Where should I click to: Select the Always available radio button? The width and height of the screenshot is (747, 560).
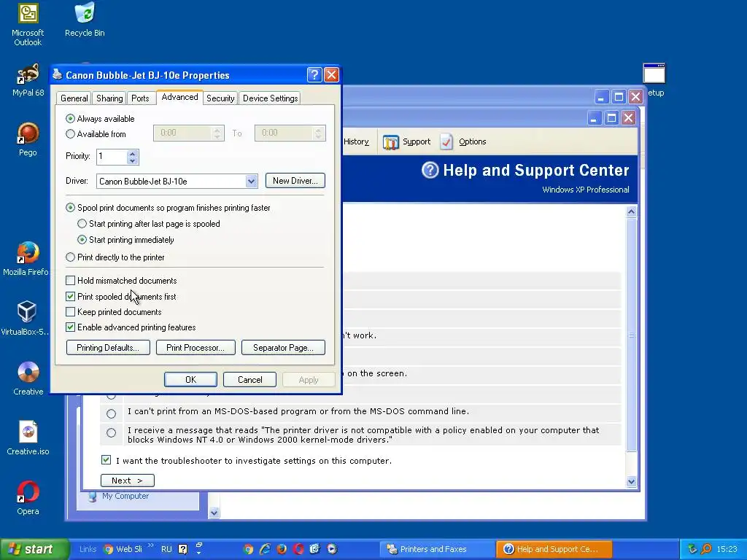coord(70,119)
